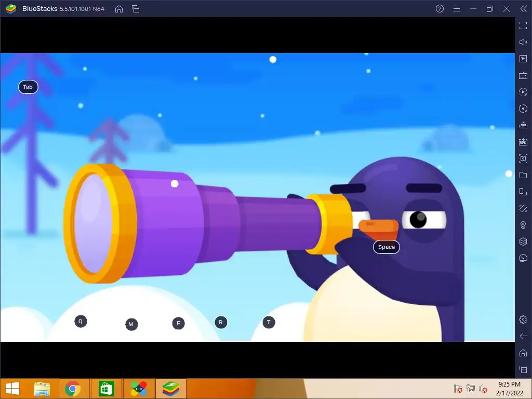Screen dimensions: 532x399
Task: Toggle the mouse cursor lock icon
Action: (523, 59)
